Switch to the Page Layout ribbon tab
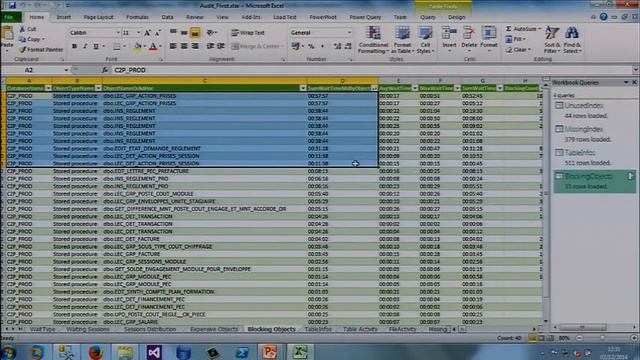The width and height of the screenshot is (640, 360). (x=98, y=17)
